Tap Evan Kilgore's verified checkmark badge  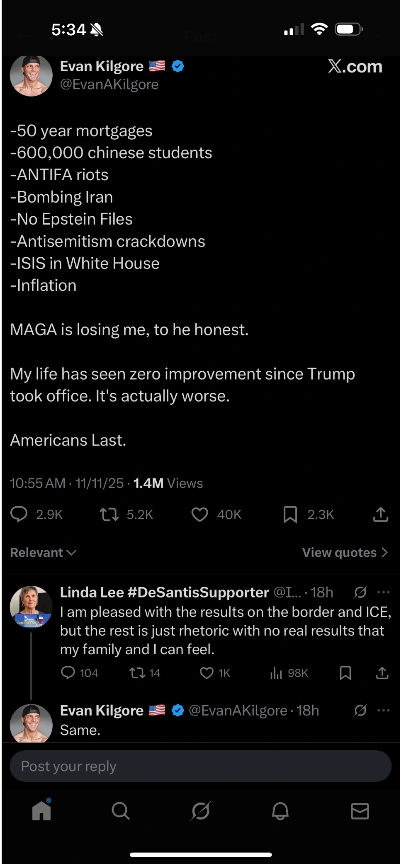[x=177, y=66]
